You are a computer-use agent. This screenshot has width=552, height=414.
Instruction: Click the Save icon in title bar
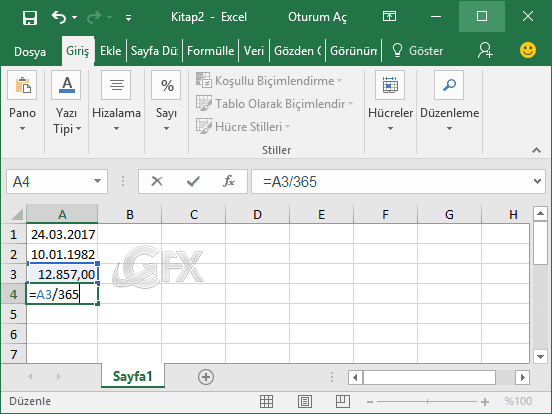30,17
